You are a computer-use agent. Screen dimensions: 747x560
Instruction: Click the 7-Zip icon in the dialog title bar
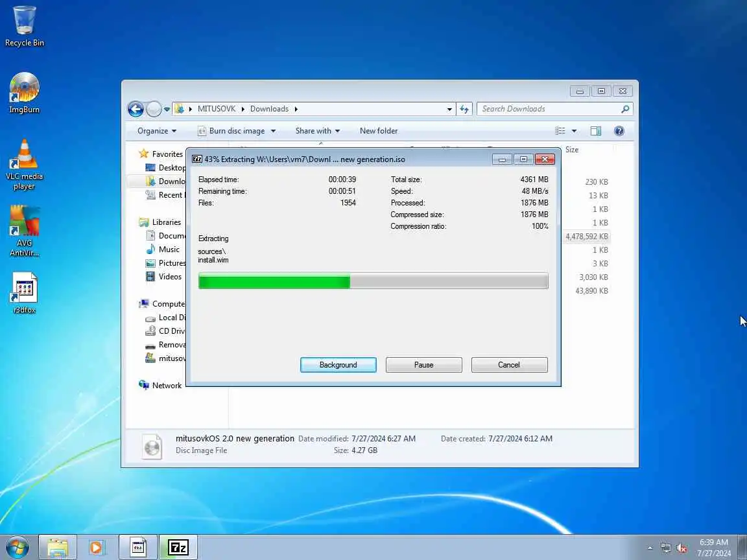[x=196, y=159]
